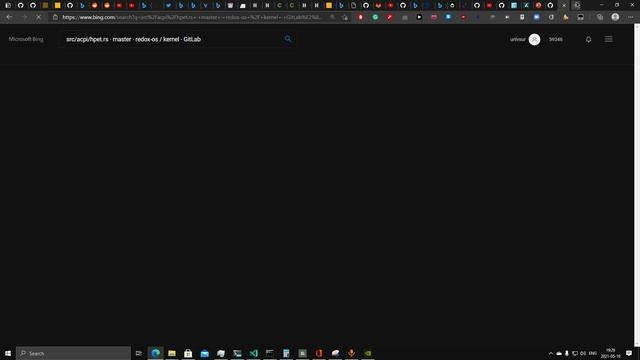Open the Microsoft Bing home logo
Viewport: 640px width, 360px height.
(x=26, y=39)
